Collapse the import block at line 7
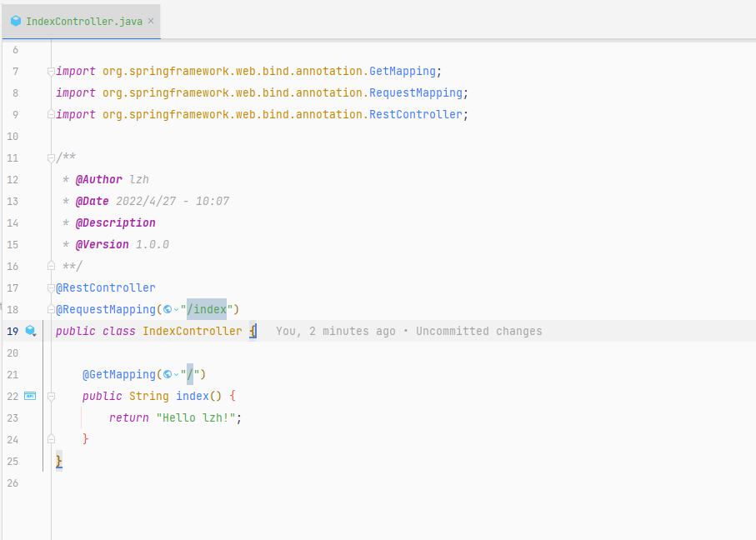 click(x=51, y=72)
